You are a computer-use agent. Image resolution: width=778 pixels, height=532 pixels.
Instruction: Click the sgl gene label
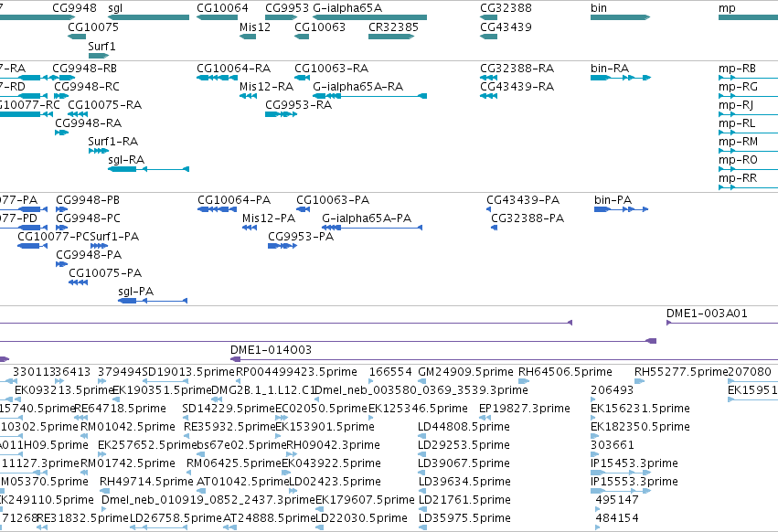coord(115,8)
